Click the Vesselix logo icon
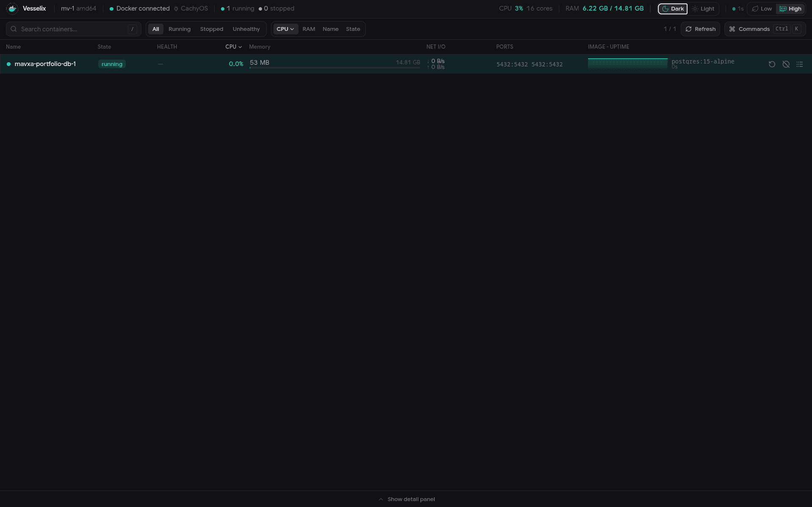Image resolution: width=812 pixels, height=507 pixels. click(x=12, y=8)
